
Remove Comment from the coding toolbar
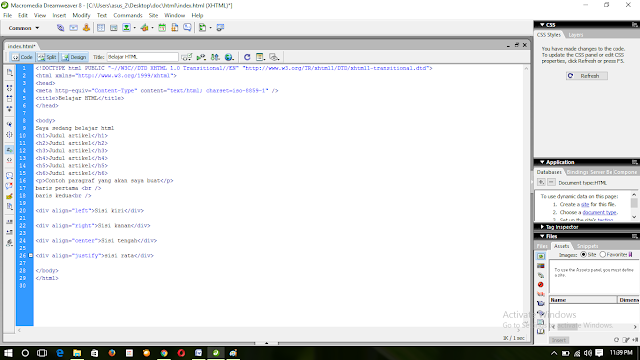point(9,186)
